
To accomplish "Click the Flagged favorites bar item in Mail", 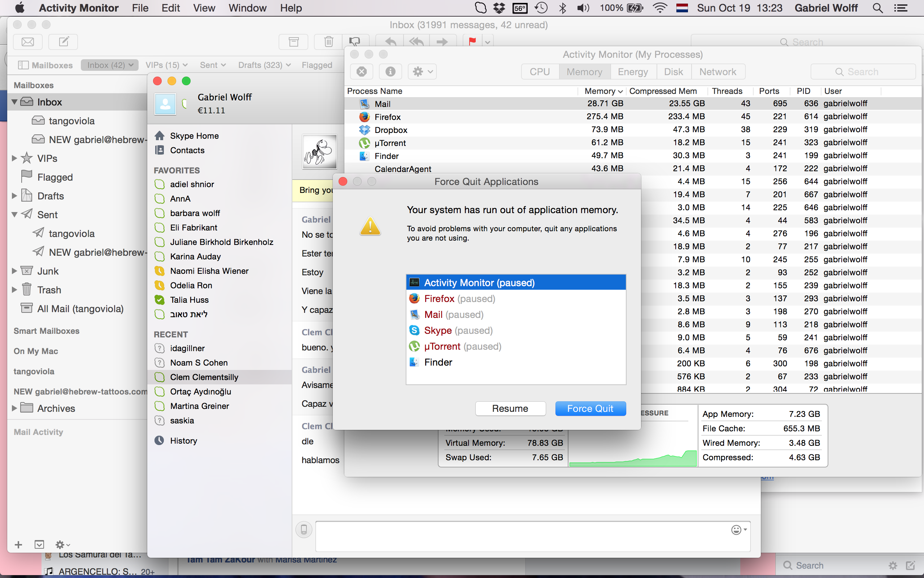I will (317, 65).
